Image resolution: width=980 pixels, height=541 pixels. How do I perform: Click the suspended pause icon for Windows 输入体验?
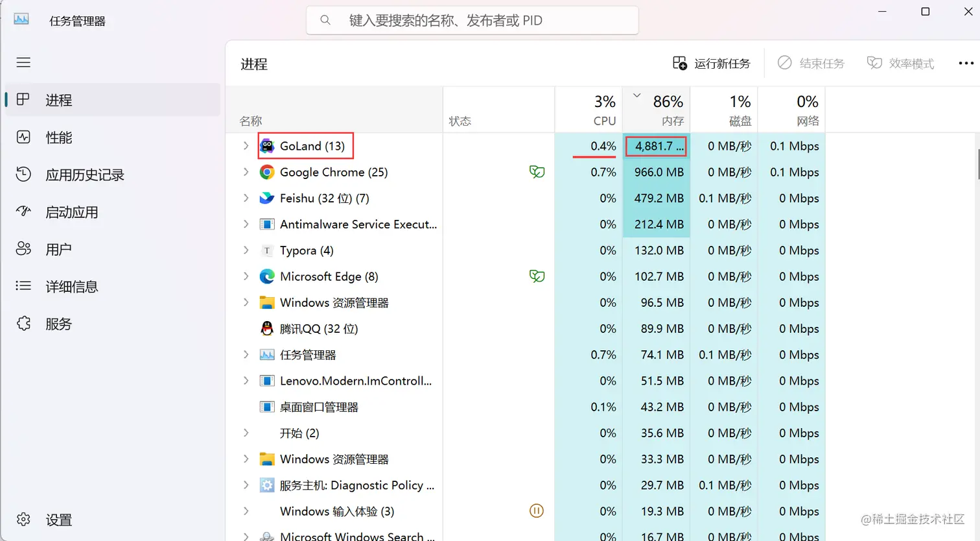537,511
